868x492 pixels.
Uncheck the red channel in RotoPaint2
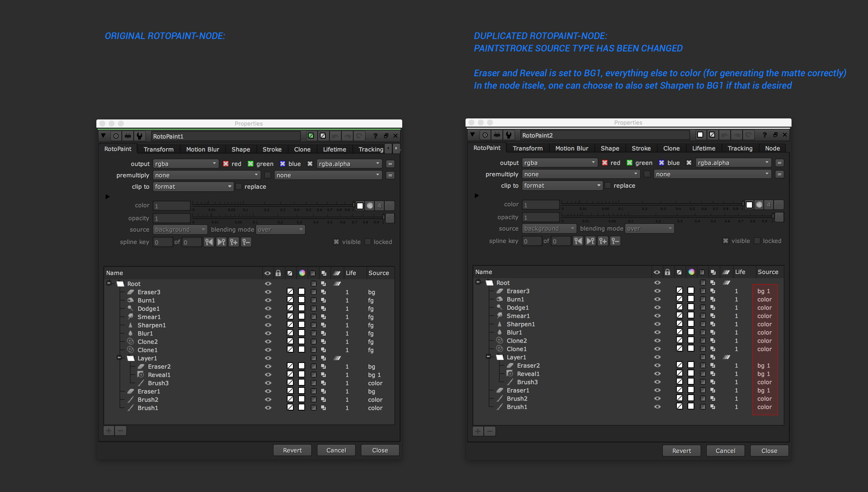point(605,163)
